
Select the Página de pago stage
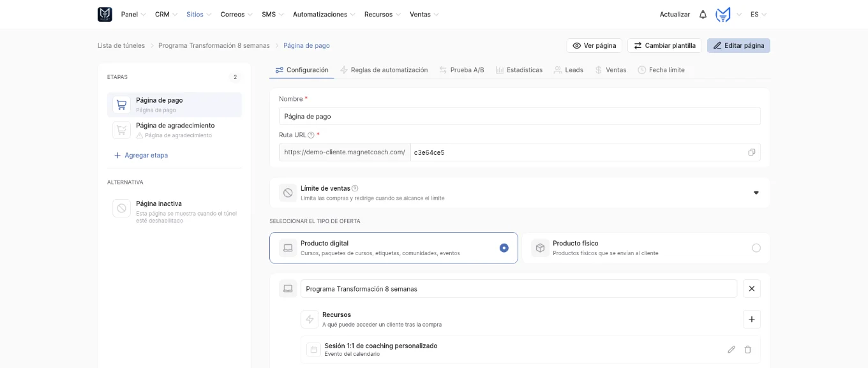tap(174, 105)
